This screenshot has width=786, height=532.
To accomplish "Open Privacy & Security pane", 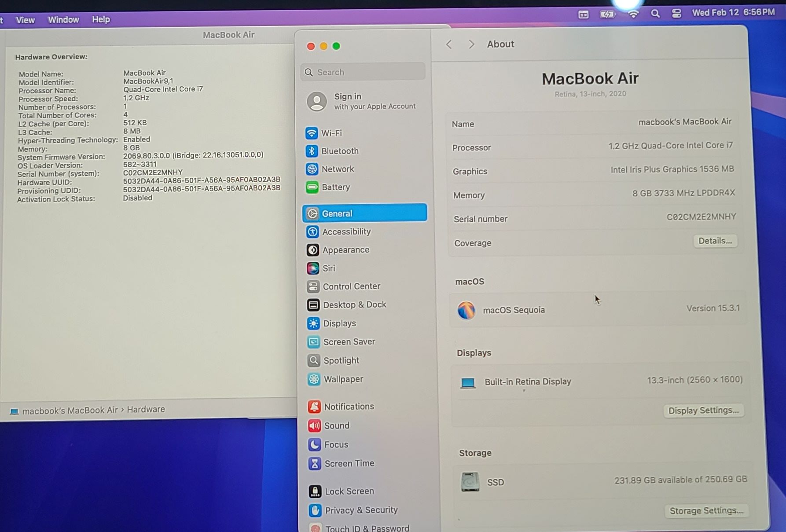I will [x=361, y=510].
